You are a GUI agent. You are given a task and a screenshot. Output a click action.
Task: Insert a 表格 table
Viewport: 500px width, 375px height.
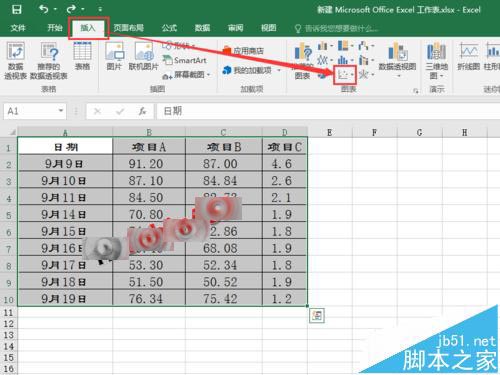[82, 56]
